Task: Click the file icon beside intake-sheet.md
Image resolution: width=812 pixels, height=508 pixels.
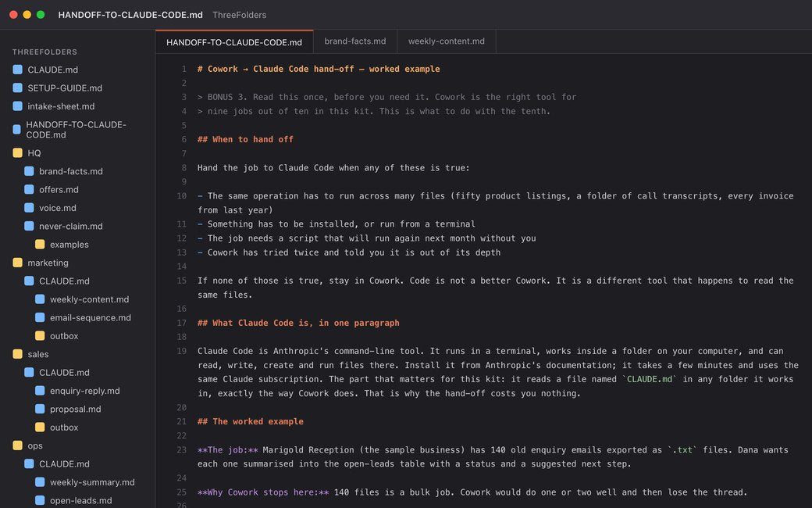Action: pos(18,106)
